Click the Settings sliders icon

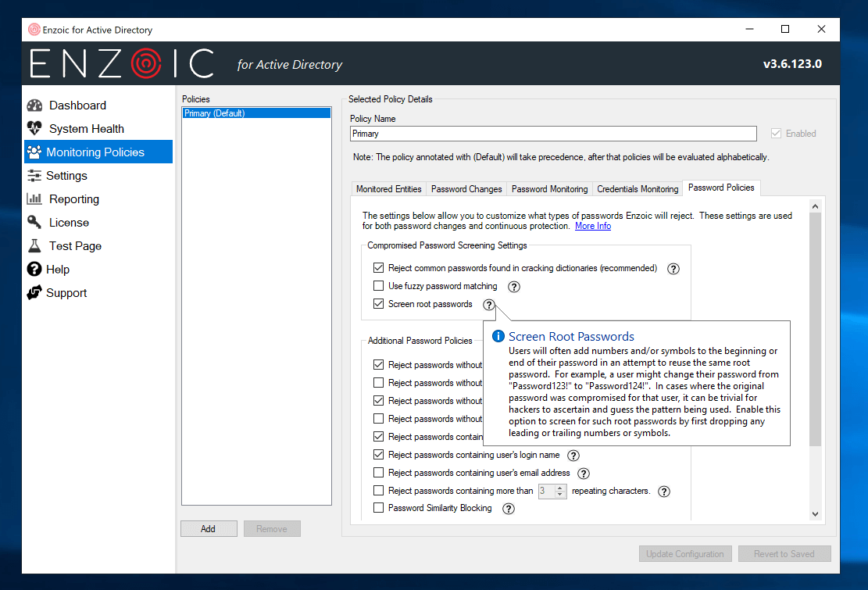coord(34,176)
